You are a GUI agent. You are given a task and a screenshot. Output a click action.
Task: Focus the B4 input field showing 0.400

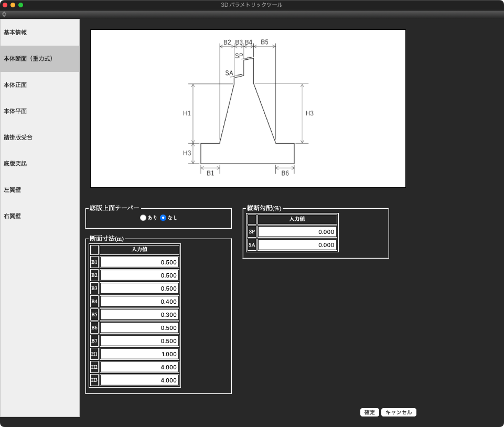tap(140, 302)
